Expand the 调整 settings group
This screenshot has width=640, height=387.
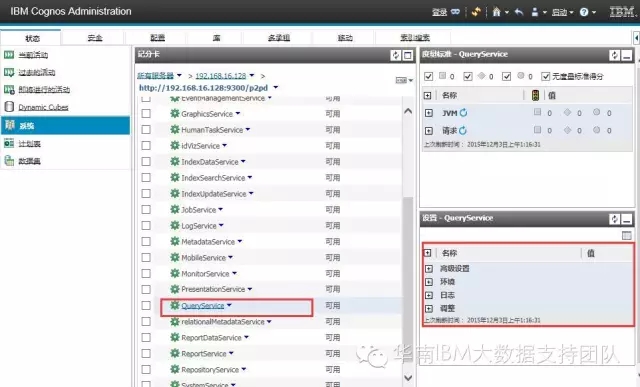point(429,308)
